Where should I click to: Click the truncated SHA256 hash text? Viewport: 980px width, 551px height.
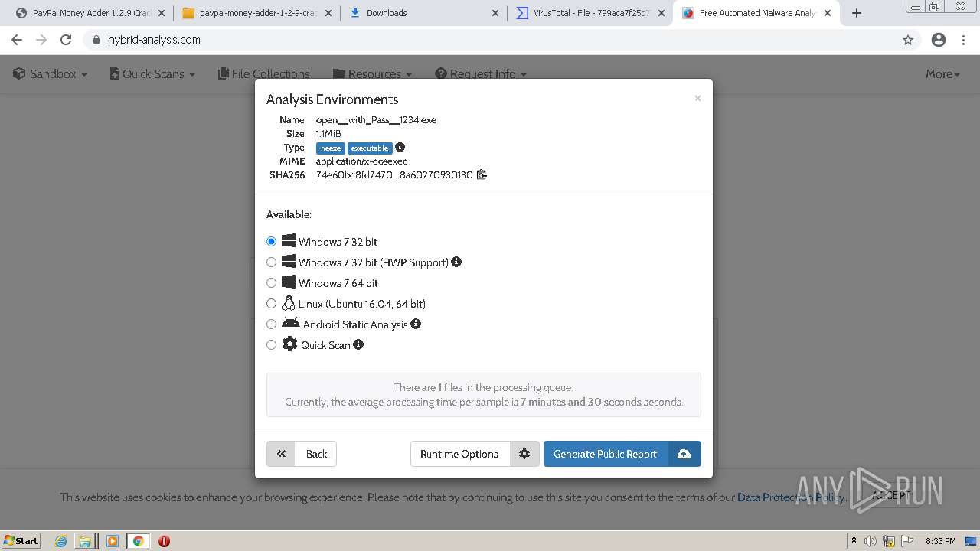[x=394, y=174]
